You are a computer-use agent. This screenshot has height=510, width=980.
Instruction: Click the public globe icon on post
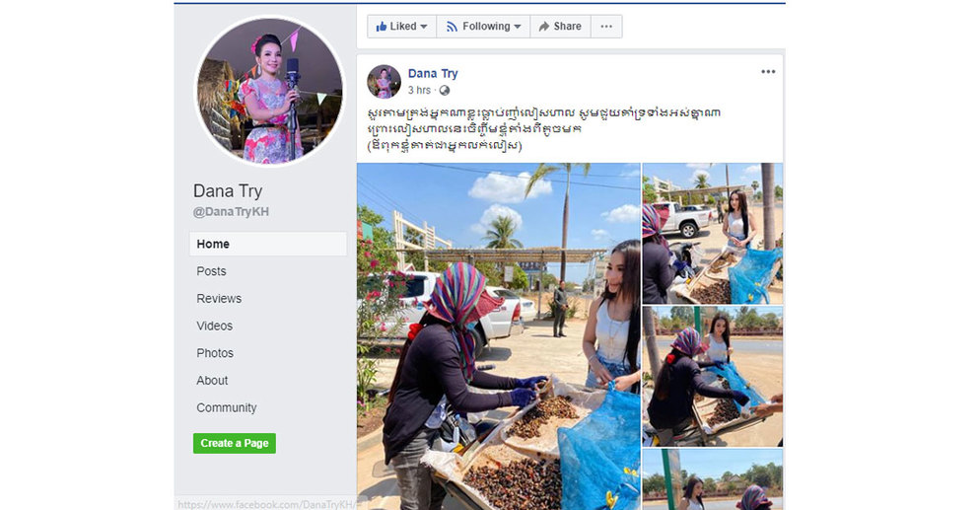coord(445,91)
